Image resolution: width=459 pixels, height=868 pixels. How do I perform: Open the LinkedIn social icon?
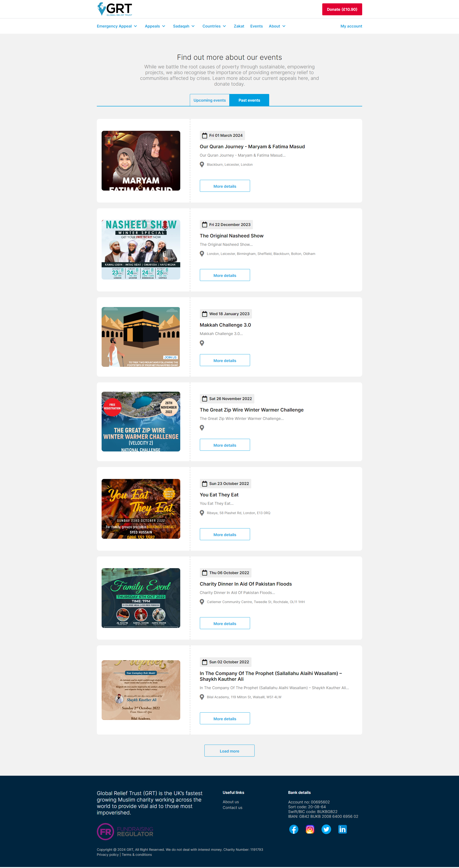point(342,829)
